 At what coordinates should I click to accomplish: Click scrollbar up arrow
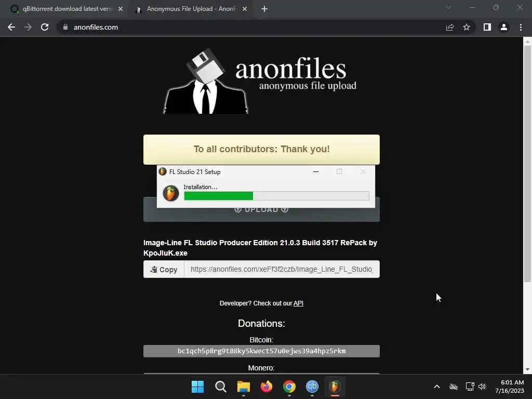[x=527, y=42]
